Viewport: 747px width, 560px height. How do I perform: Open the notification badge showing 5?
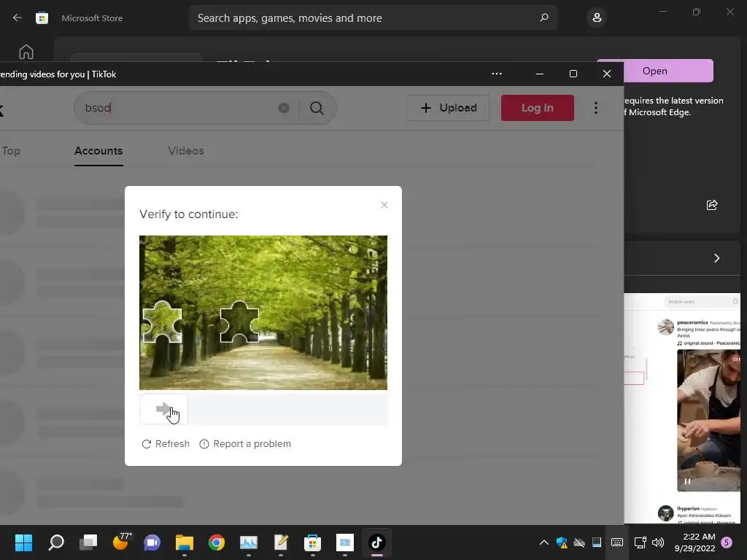coord(727,542)
